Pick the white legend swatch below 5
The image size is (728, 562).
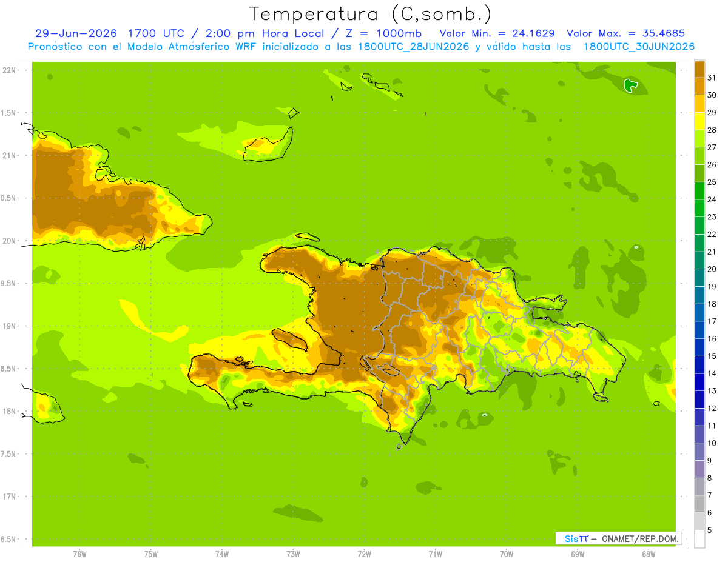[x=699, y=538]
